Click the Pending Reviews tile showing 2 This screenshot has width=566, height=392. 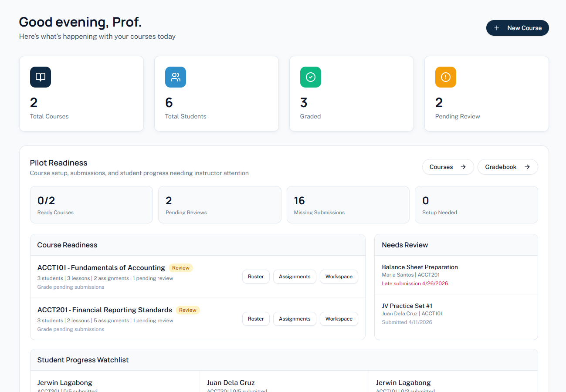220,205
